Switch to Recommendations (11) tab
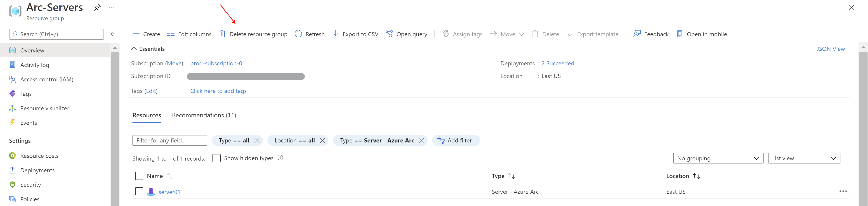The height and width of the screenshot is (206, 868). (x=204, y=115)
